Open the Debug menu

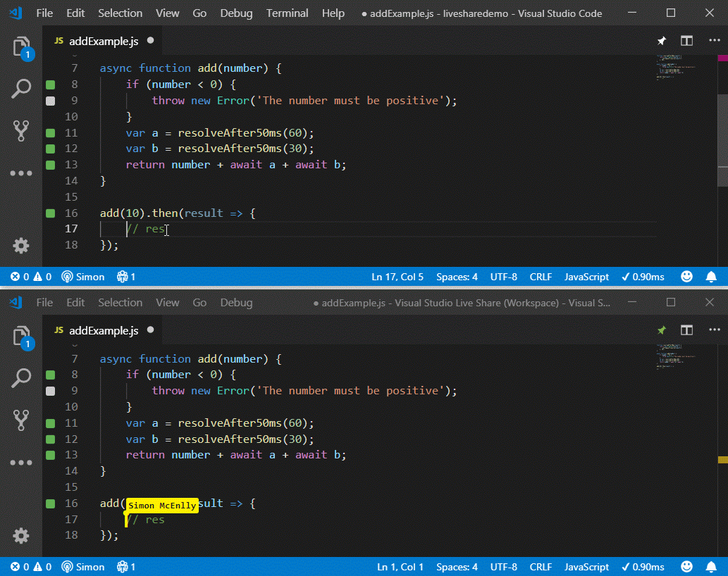coord(236,13)
